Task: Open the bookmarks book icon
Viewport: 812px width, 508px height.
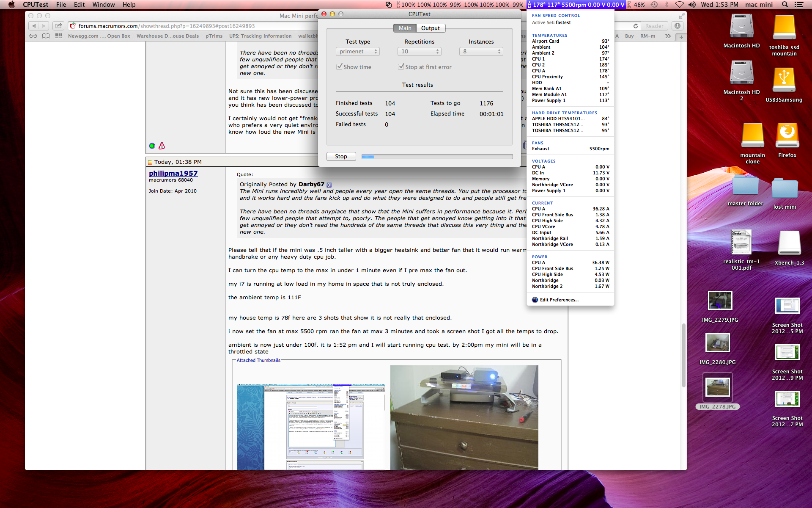Action: click(x=46, y=36)
